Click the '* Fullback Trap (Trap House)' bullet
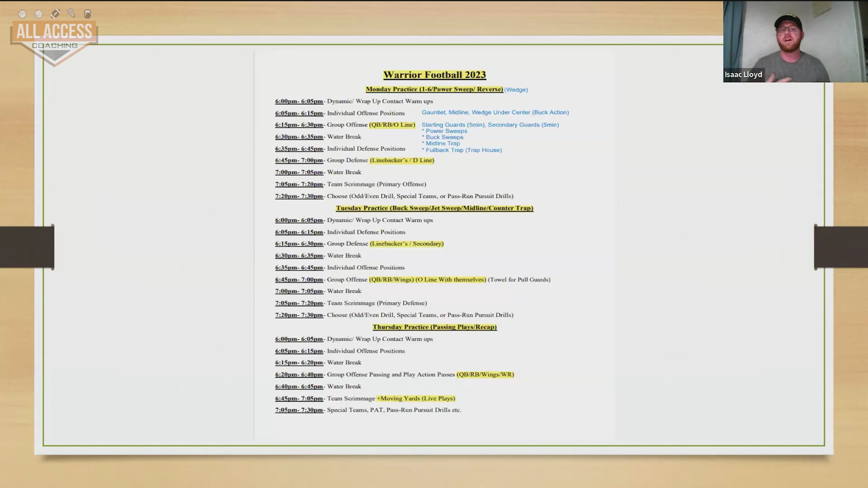Image resolution: width=868 pixels, height=488 pixels. (x=462, y=150)
